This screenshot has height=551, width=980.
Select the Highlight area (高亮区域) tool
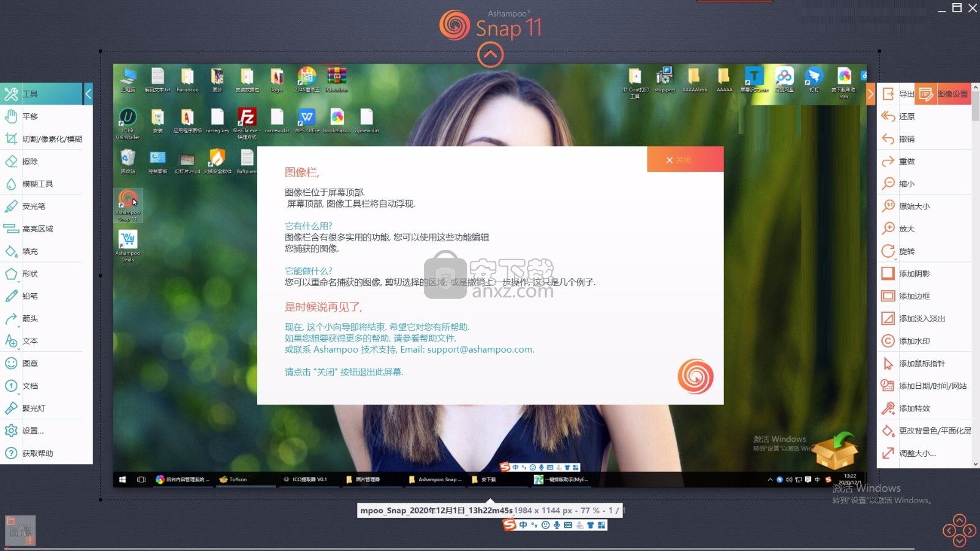click(x=41, y=229)
